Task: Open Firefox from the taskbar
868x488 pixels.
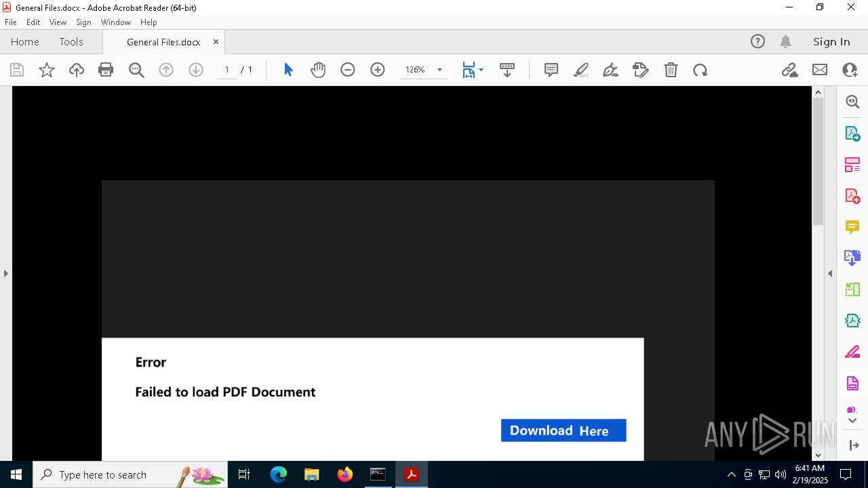Action: click(345, 474)
